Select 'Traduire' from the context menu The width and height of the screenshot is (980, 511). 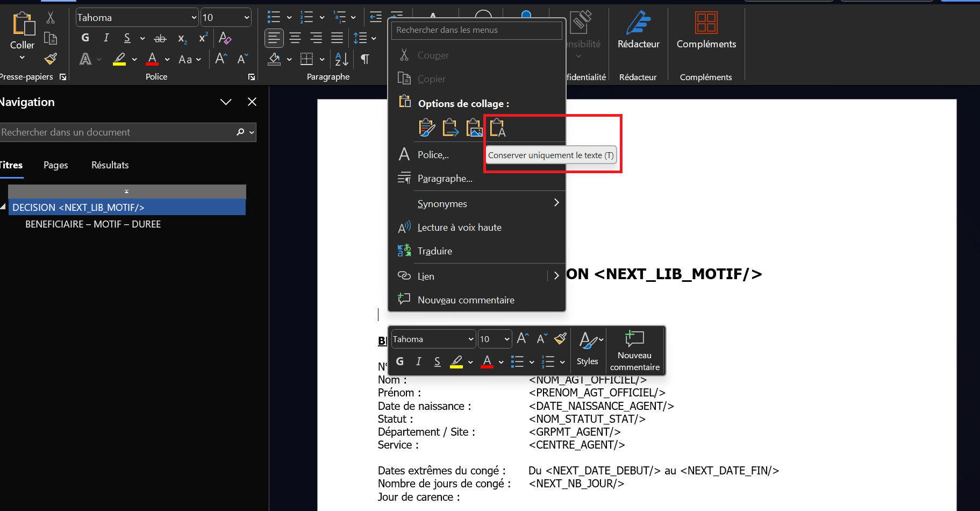[x=434, y=251]
